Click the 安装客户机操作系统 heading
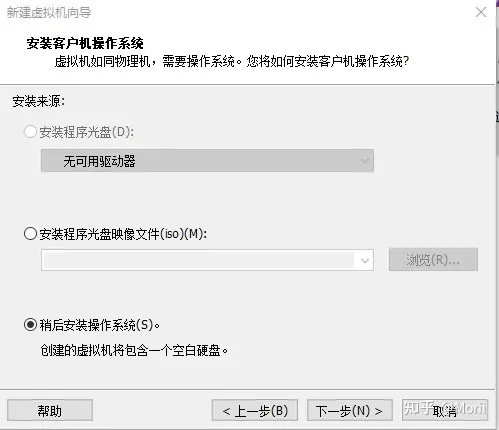 85,43
